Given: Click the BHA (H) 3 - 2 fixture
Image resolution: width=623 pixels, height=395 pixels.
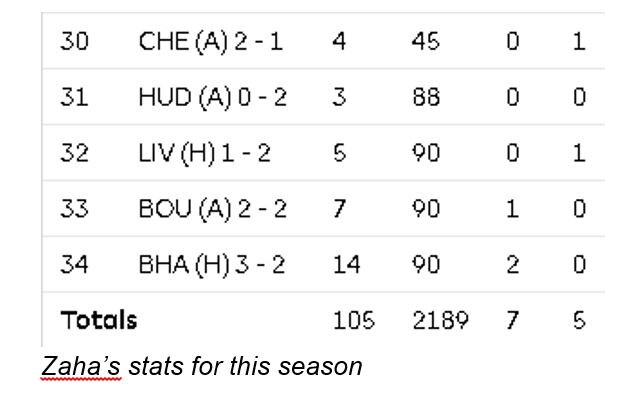Looking at the screenshot, I should 212,265.
